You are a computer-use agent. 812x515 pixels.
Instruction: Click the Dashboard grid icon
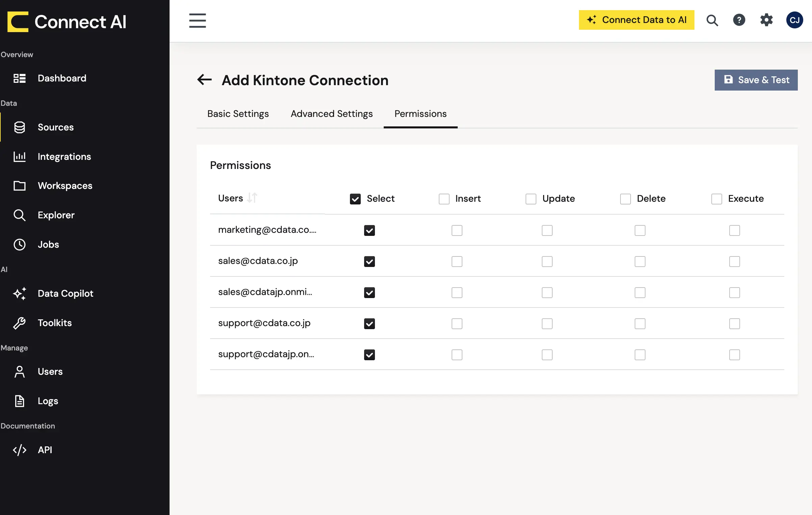tap(20, 78)
